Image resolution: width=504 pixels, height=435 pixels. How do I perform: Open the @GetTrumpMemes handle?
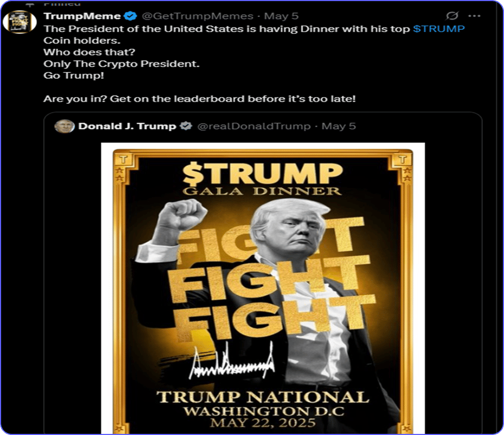coord(197,16)
